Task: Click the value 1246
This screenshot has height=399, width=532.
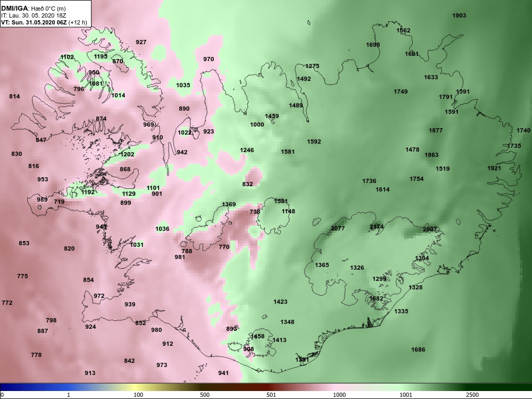Action: (247, 151)
